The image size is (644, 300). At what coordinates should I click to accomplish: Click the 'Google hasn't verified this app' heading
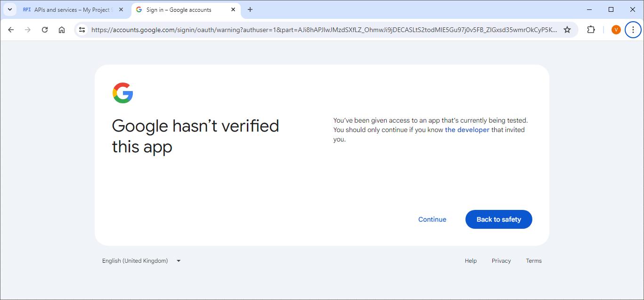[196, 136]
